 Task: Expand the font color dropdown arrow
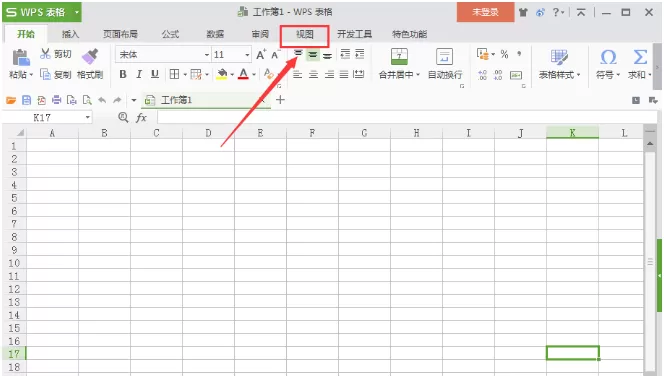click(254, 75)
